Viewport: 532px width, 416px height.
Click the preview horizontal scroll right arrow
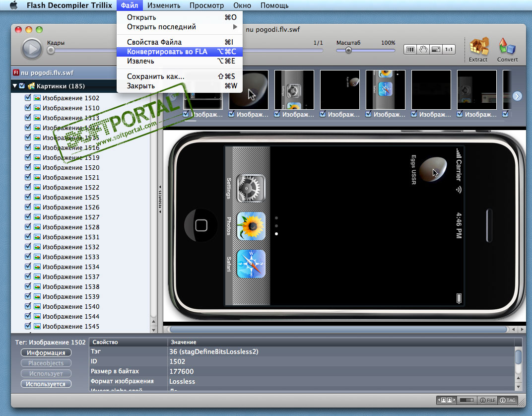522,329
